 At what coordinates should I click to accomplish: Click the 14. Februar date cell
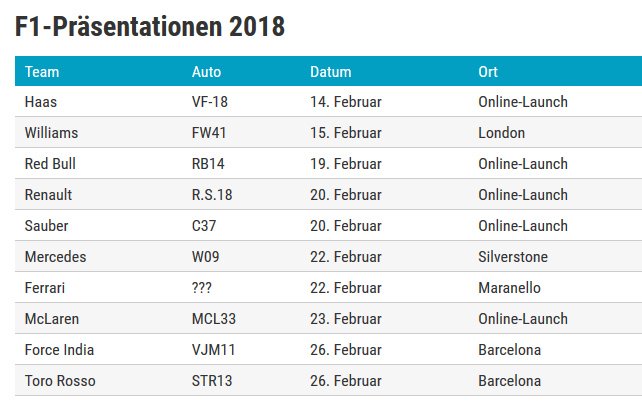point(346,102)
